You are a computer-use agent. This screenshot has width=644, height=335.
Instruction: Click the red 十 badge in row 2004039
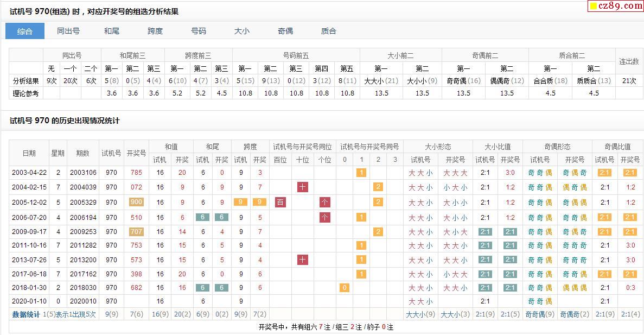[303, 187]
